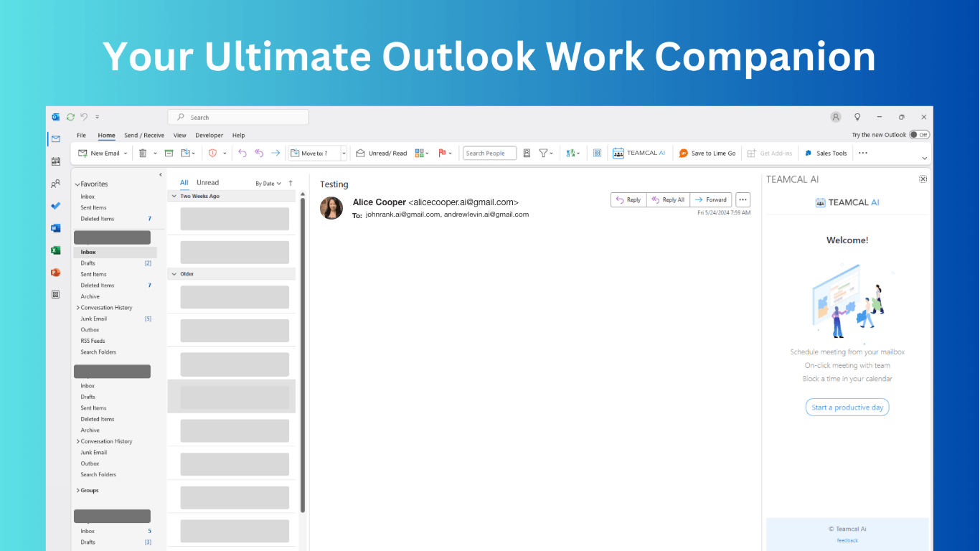Collapse the ribbon using the chevron

(x=924, y=158)
